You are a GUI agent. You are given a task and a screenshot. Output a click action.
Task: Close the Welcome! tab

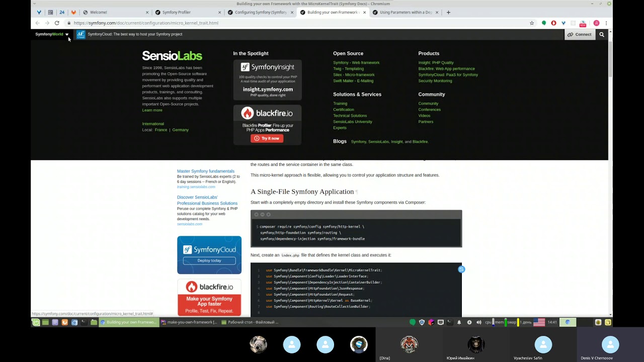pos(147,12)
